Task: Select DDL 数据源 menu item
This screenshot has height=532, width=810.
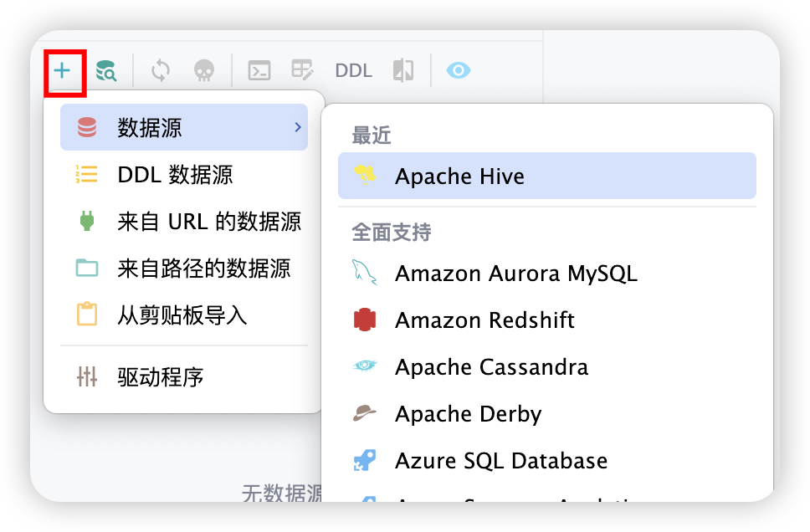Action: coord(184,174)
